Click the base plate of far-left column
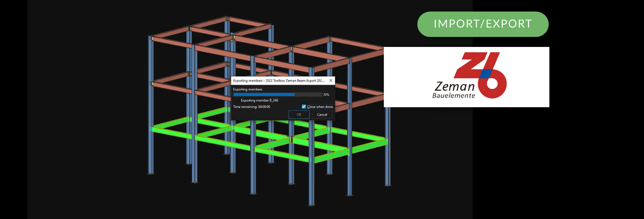This screenshot has width=644, height=219. [151, 174]
